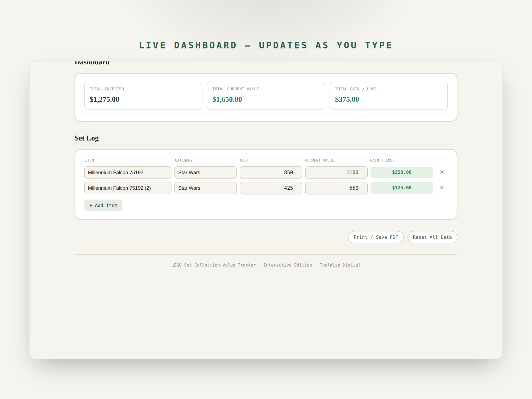Viewport: 532px width, 399px height.
Task: Click the Total Invested card
Action: click(x=143, y=96)
